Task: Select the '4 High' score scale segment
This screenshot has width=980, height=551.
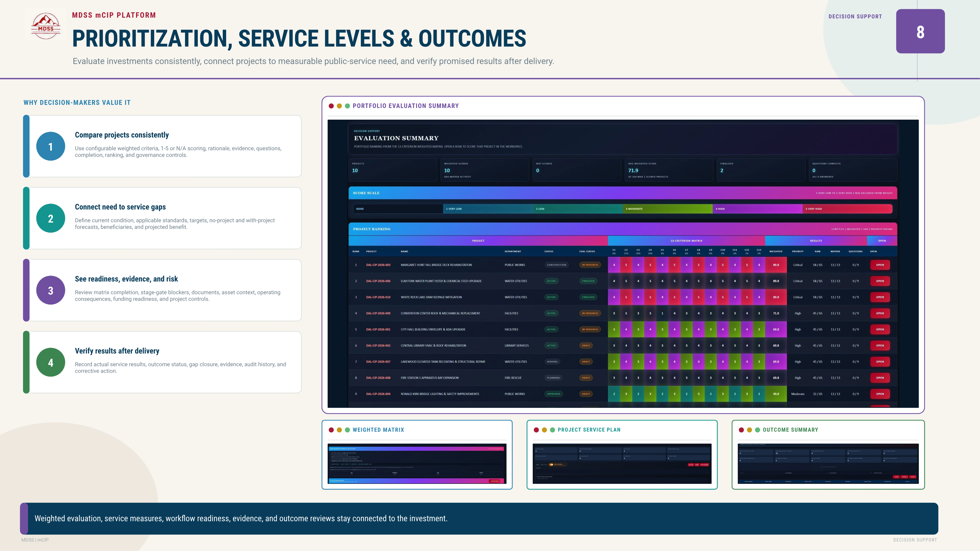Action: [757, 209]
